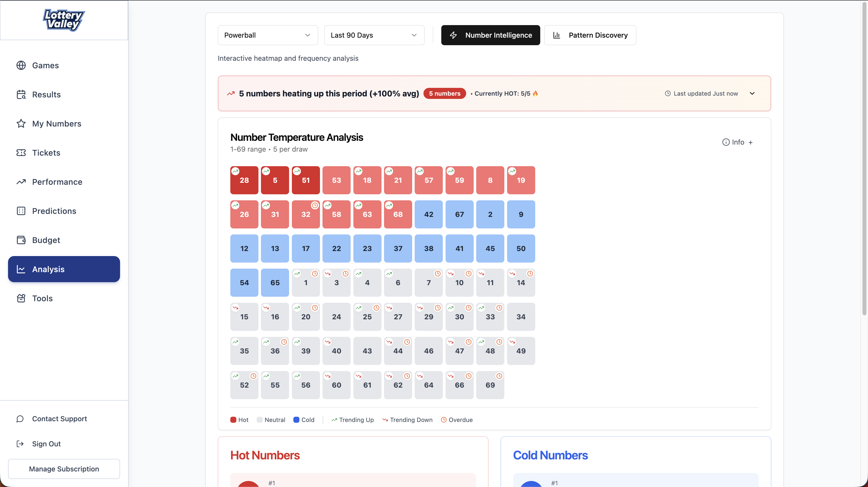868x487 pixels.
Task: Expand the Last updated chevron
Action: [752, 93]
